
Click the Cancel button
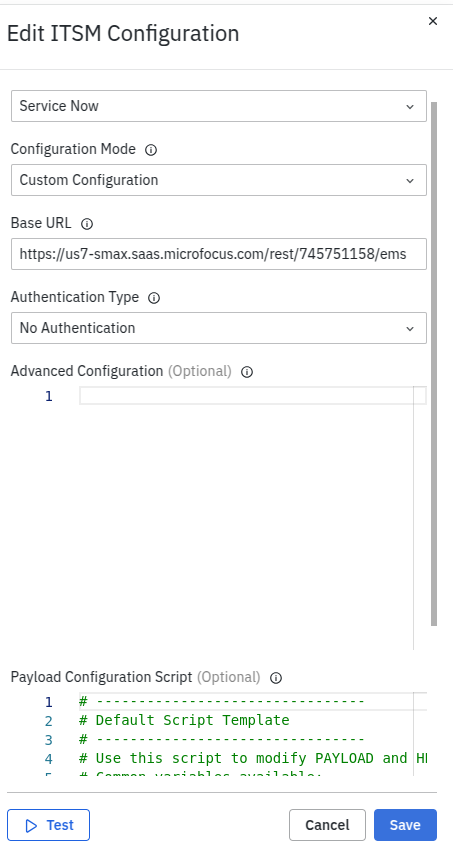[x=327, y=825]
